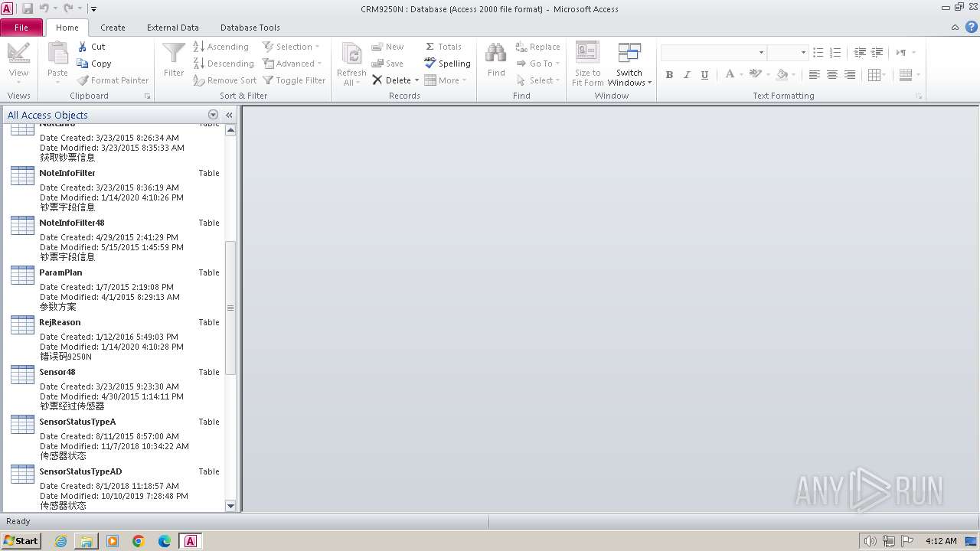Click navigation pane scroll down arrow
Image resolution: width=980 pixels, height=551 pixels.
[230, 506]
